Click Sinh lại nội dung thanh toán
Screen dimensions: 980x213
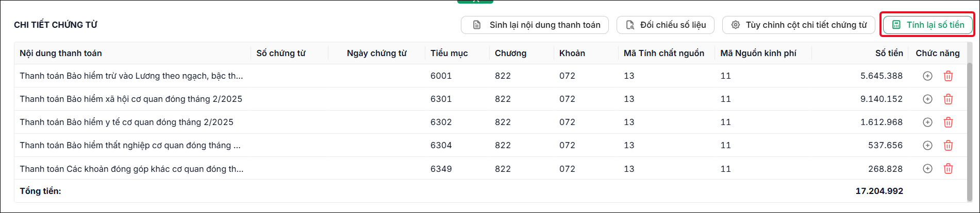tap(535, 25)
